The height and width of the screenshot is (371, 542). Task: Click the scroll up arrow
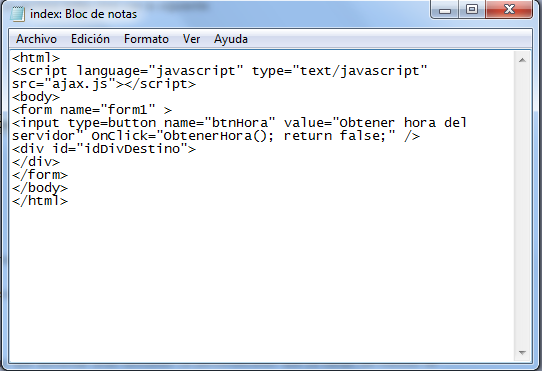click(x=522, y=60)
